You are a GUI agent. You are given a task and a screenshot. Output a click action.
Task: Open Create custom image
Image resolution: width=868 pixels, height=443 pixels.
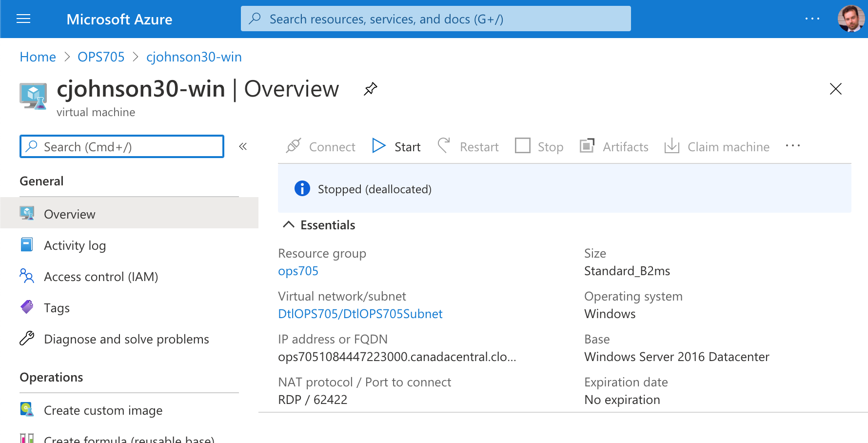(103, 410)
